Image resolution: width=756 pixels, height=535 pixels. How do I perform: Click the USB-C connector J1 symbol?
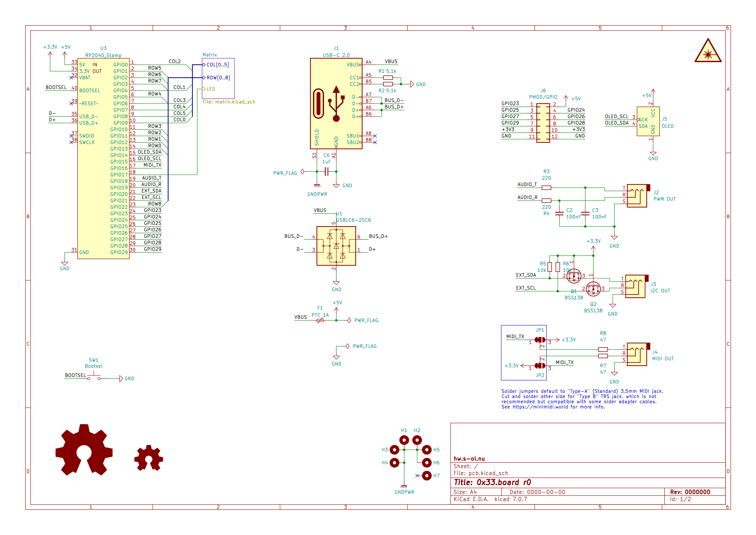336,104
